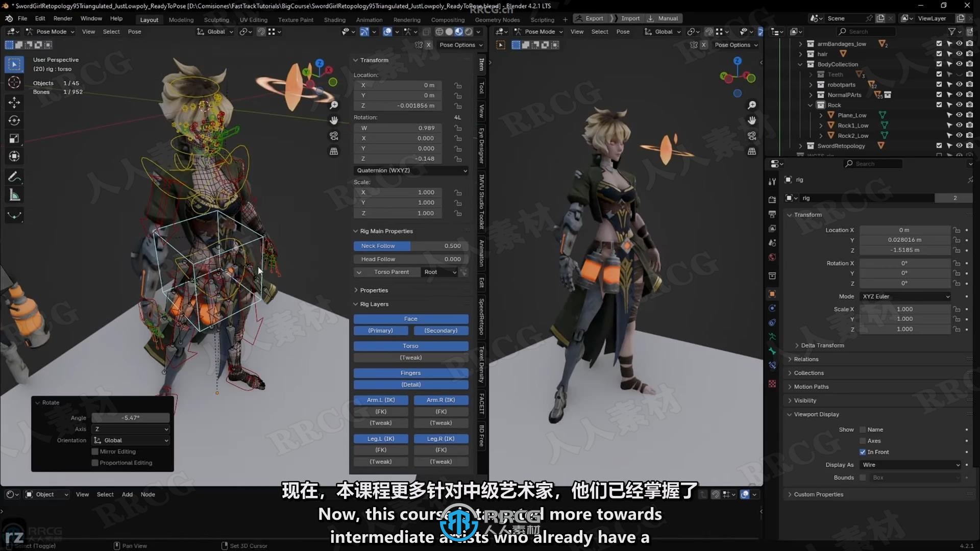Click the outliner Search field
The height and width of the screenshot is (551, 980).
[x=866, y=32]
